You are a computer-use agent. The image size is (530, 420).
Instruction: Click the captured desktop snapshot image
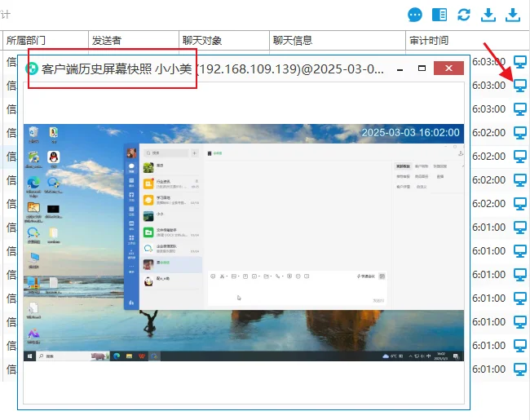point(244,242)
